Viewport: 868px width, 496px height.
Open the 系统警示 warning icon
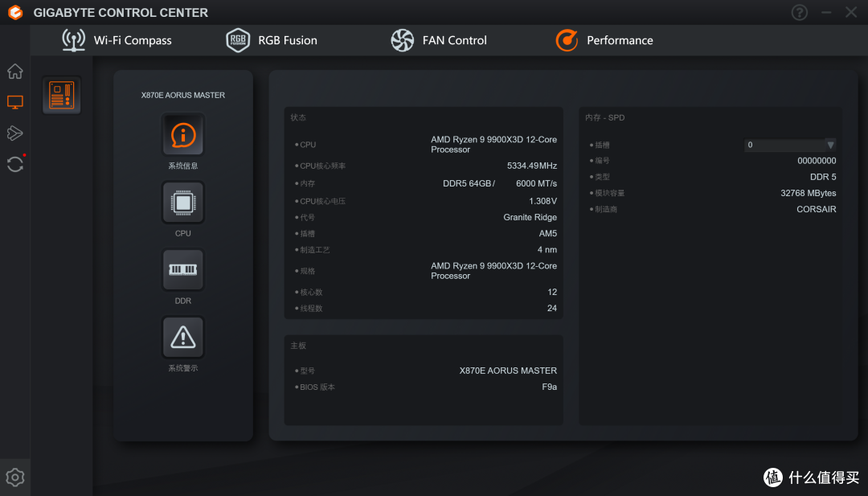(183, 337)
